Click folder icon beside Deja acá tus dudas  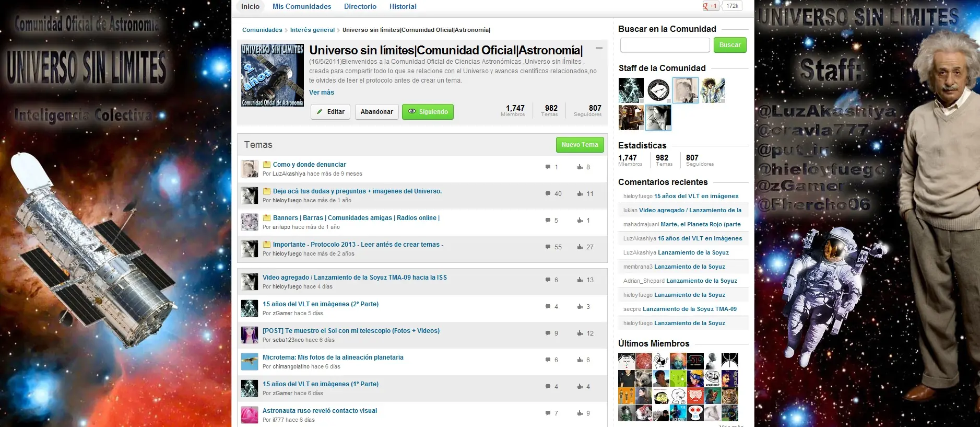click(267, 191)
